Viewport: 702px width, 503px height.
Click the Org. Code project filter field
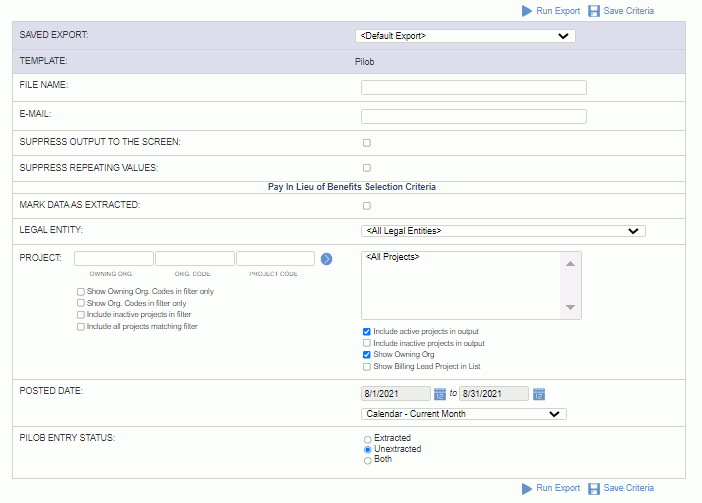[x=195, y=259]
